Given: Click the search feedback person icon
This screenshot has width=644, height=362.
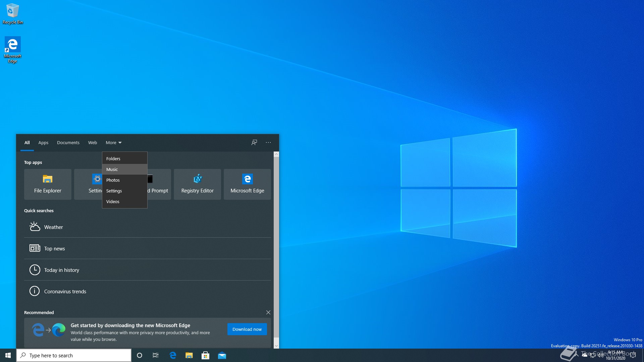Looking at the screenshot, I should [254, 142].
